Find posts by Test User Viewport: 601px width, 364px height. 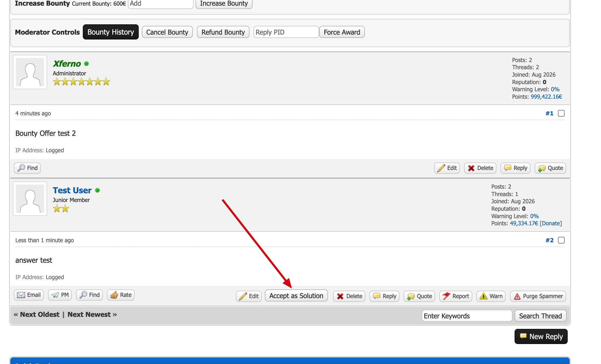(x=89, y=295)
